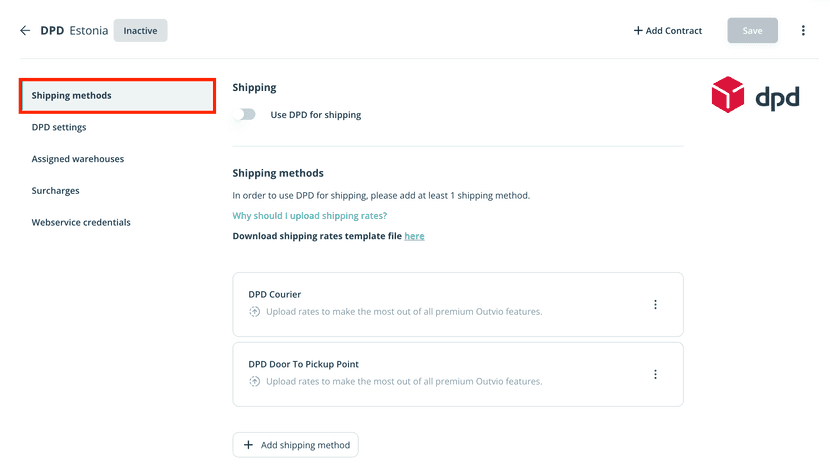Image resolution: width=830 pixels, height=472 pixels.
Task: Click upload rates icon under Pickup Point
Action: tap(255, 381)
